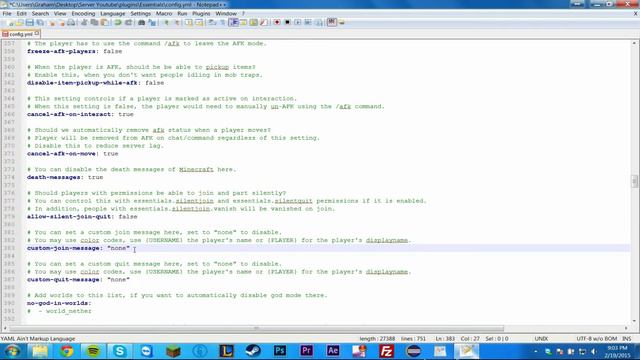The width and height of the screenshot is (640, 360).
Task: Open Spotify from the taskbar
Action: [x=93, y=351]
